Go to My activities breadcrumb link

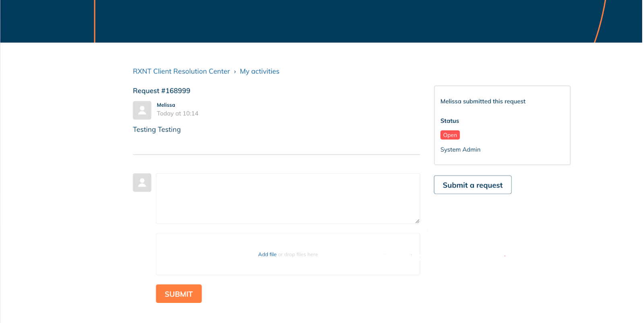point(259,71)
